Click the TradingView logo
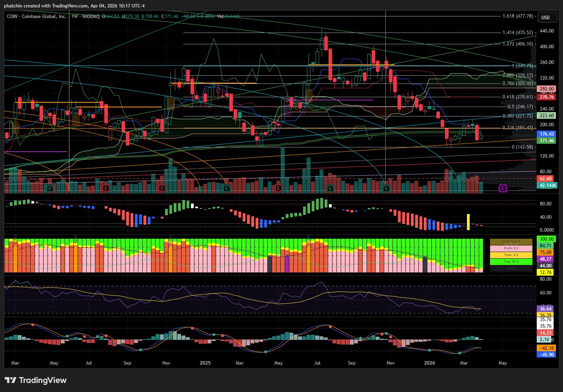 36,380
